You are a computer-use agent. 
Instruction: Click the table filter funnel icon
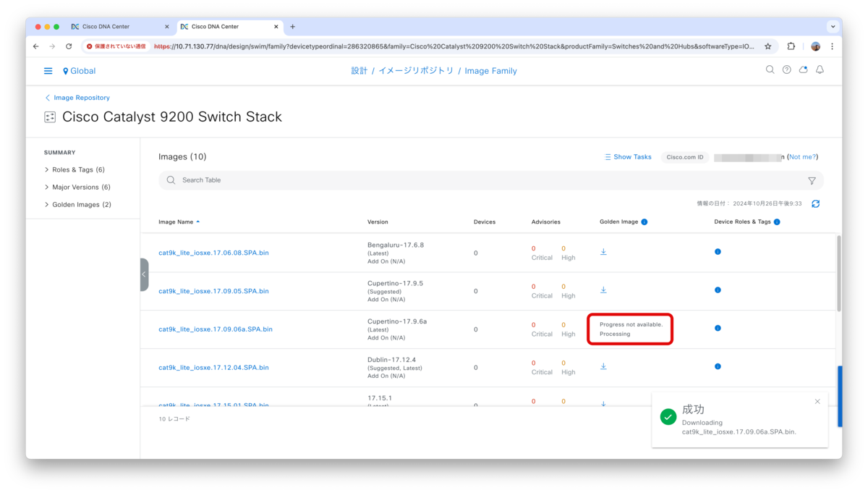[x=812, y=180]
